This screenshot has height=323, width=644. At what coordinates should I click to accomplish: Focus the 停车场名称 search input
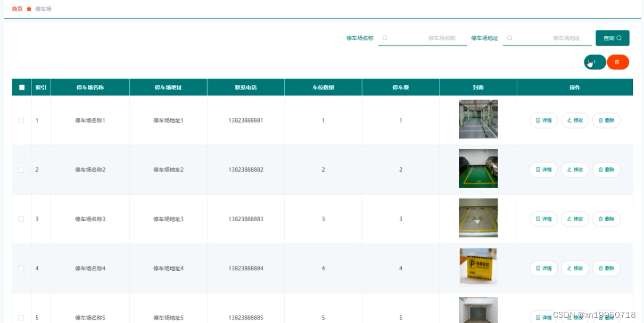coord(423,38)
